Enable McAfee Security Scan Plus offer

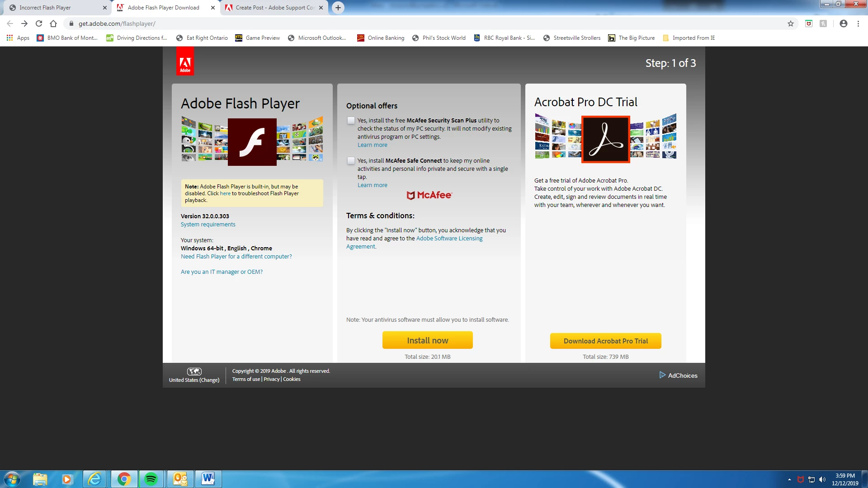(x=351, y=120)
